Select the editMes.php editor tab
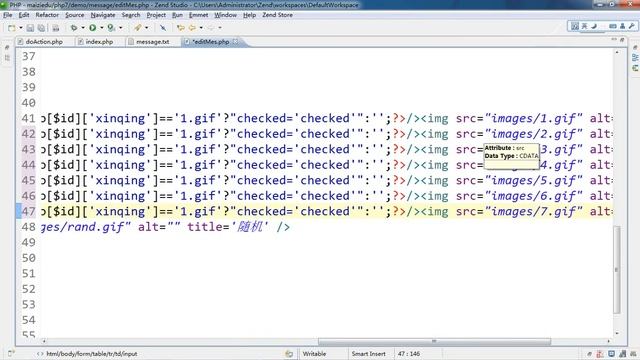The height and width of the screenshot is (360, 640). coord(211,42)
